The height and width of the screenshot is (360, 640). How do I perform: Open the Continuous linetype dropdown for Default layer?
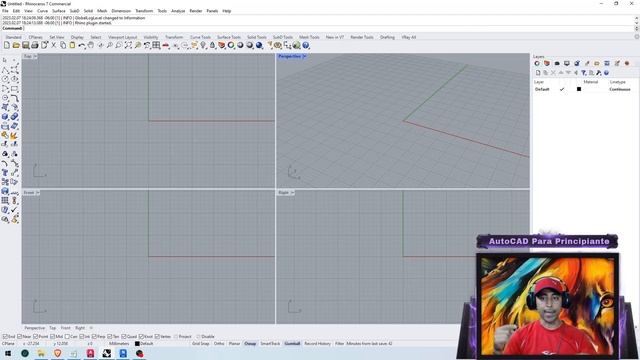[620, 89]
